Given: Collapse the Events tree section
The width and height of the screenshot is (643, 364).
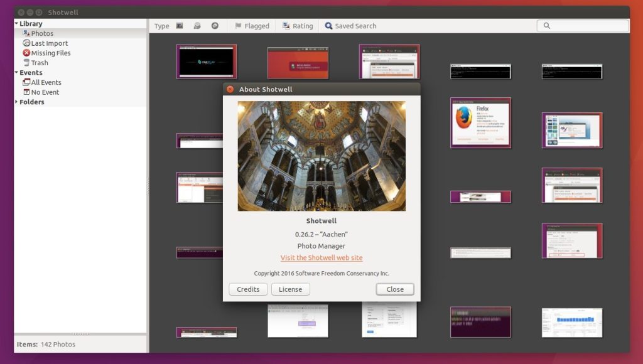Looking at the screenshot, I should pos(16,73).
